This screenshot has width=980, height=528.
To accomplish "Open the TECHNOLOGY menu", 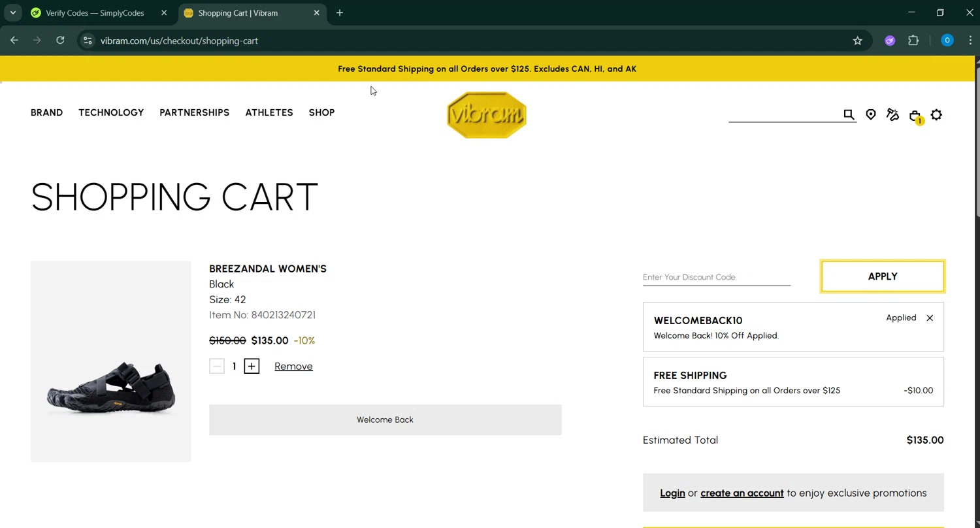I will click(x=111, y=112).
